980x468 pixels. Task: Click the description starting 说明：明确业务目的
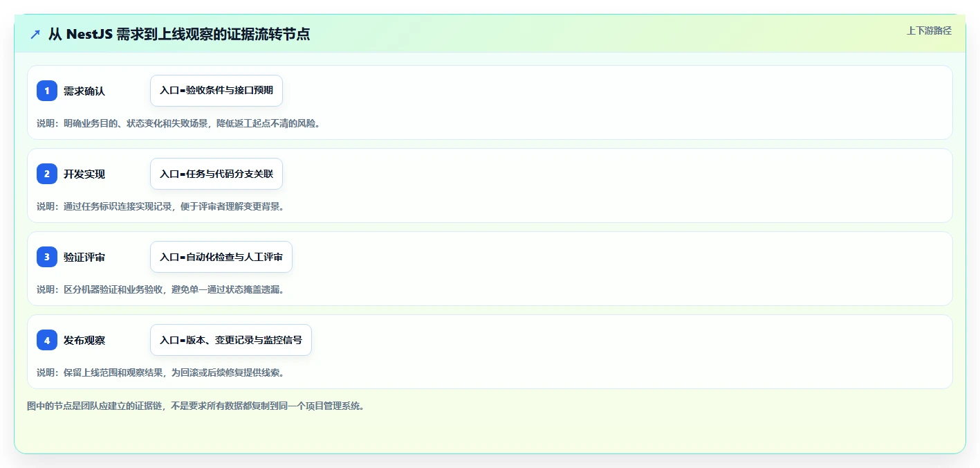tap(178, 123)
